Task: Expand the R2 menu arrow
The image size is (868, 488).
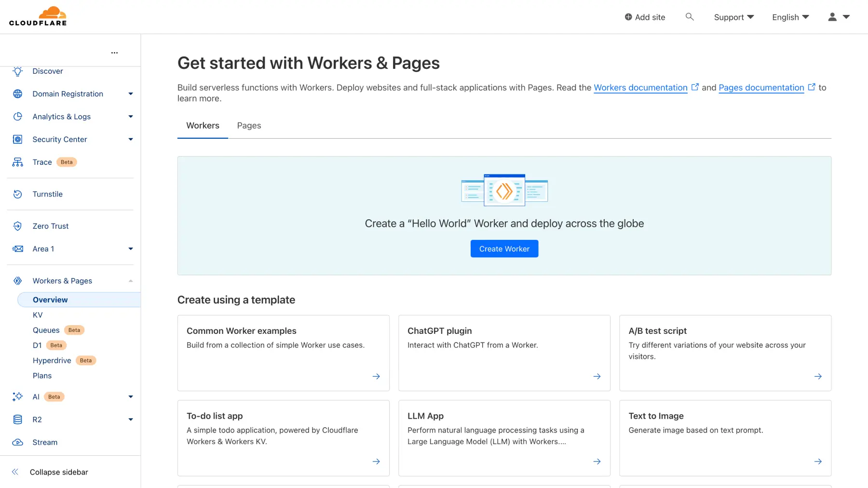Action: pos(131,420)
